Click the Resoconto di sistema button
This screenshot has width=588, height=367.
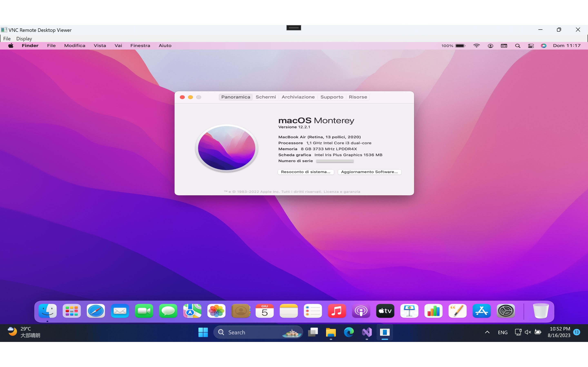(305, 172)
